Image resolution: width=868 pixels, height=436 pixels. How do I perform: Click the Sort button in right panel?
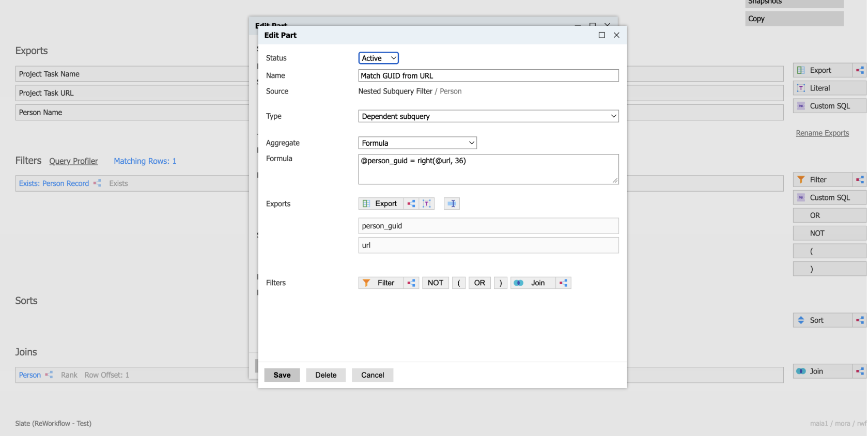tap(823, 320)
